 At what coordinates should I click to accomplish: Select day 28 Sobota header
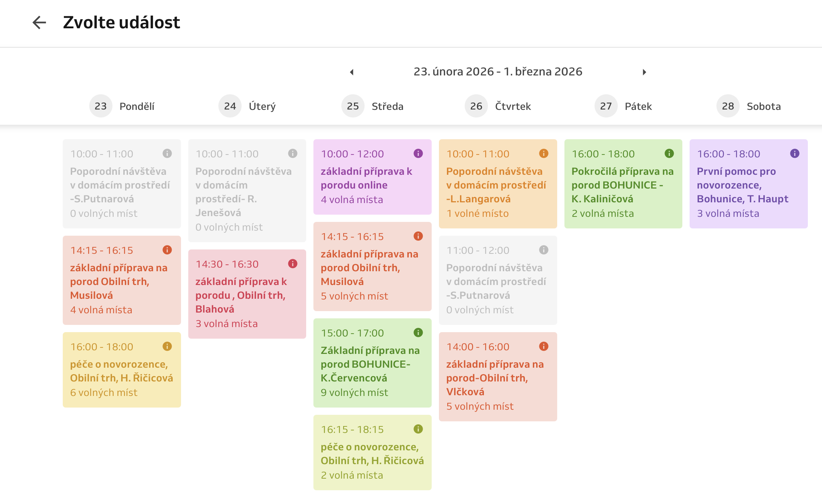click(x=749, y=106)
